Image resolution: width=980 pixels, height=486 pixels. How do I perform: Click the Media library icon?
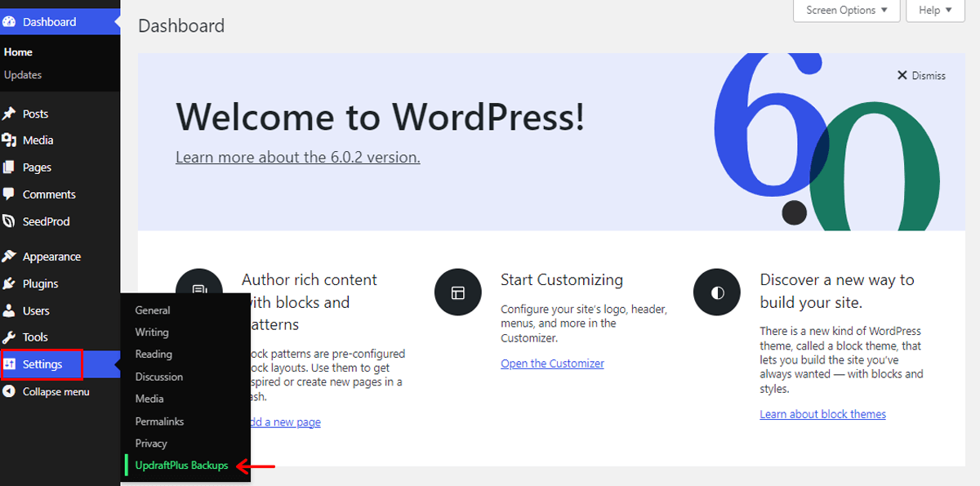pos(9,140)
